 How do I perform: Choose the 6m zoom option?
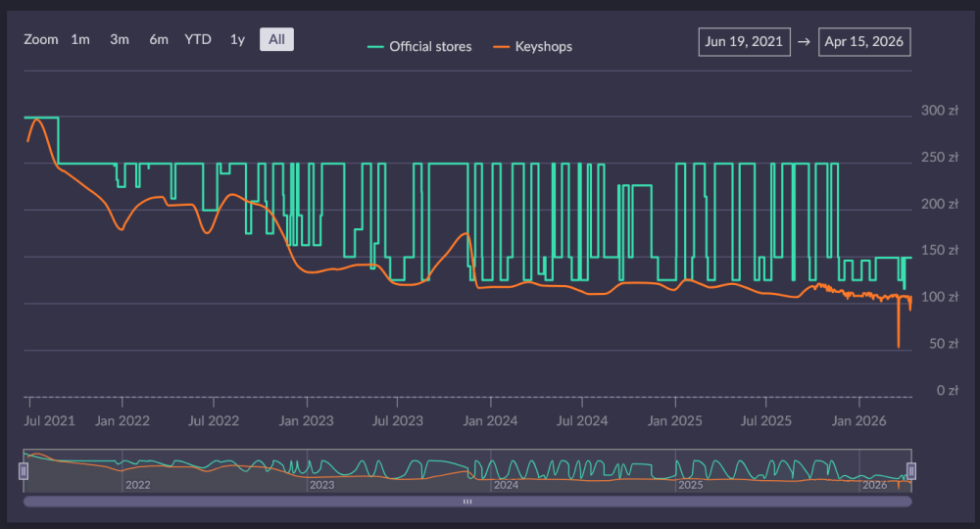(159, 39)
